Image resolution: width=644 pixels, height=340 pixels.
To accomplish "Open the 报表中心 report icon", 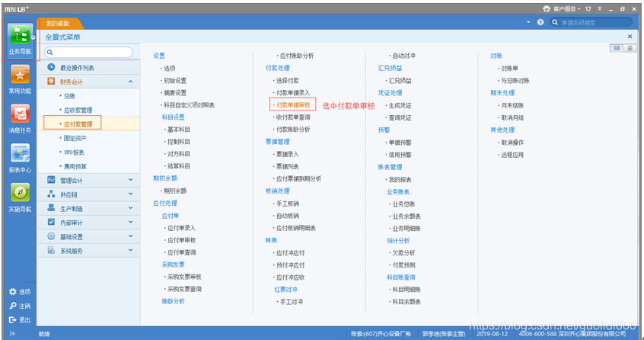I will (20, 153).
